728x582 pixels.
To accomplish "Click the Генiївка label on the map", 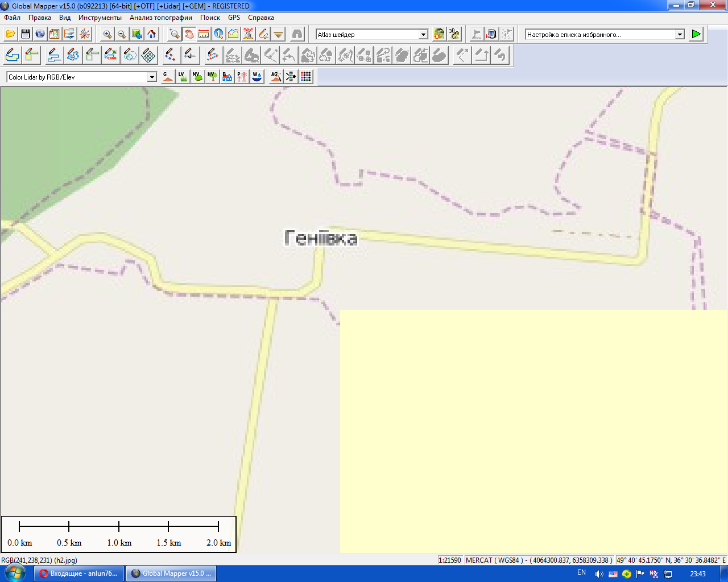I will tap(321, 238).
